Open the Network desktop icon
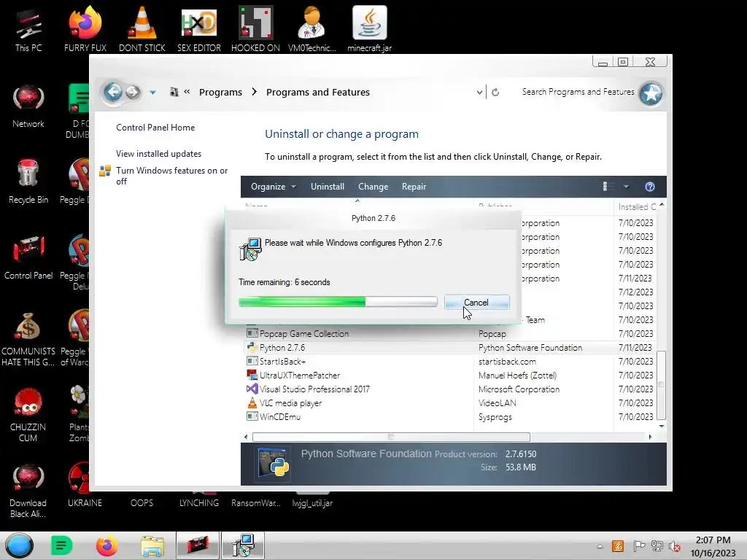 (28, 106)
